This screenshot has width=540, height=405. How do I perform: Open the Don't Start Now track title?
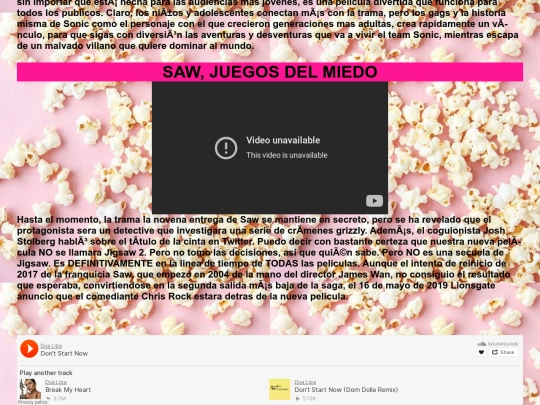pyautogui.click(x=64, y=353)
